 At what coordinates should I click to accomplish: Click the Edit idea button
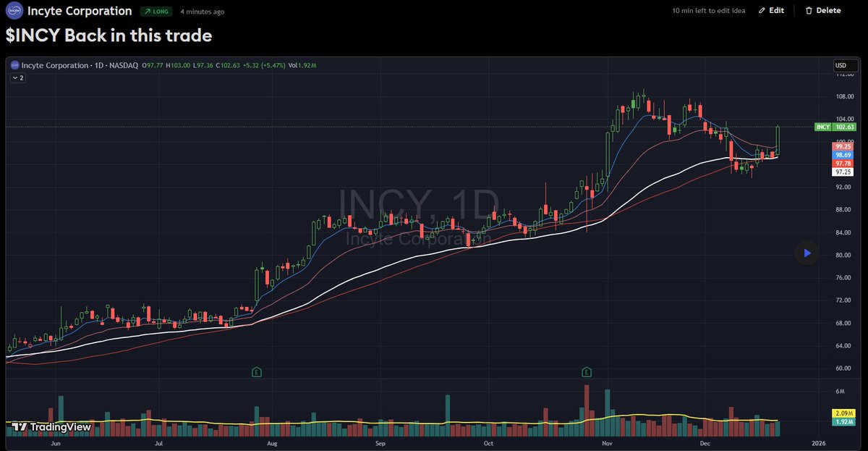771,11
